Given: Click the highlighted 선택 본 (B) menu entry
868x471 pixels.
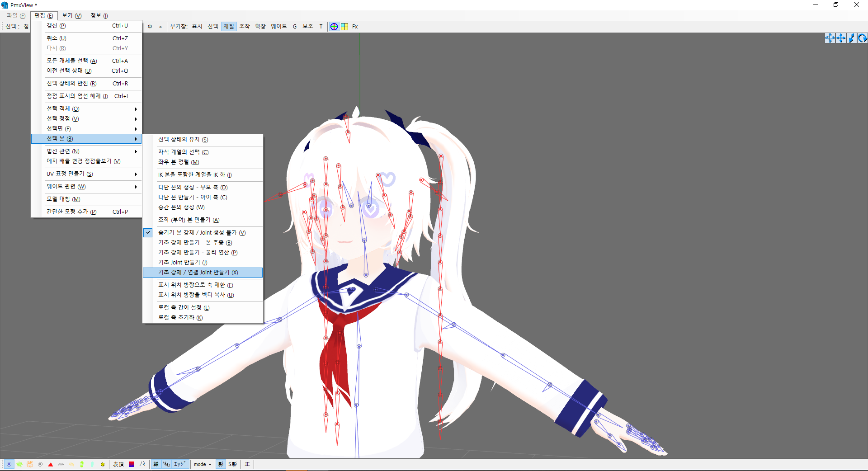Looking at the screenshot, I should coord(86,139).
